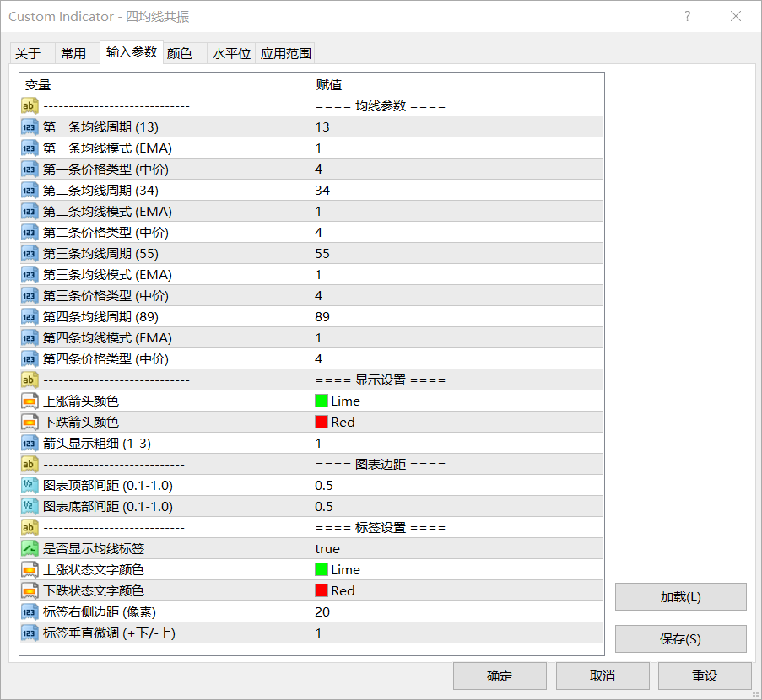Pick the Lime swatch of 上涨状态文字颜色

click(x=322, y=570)
